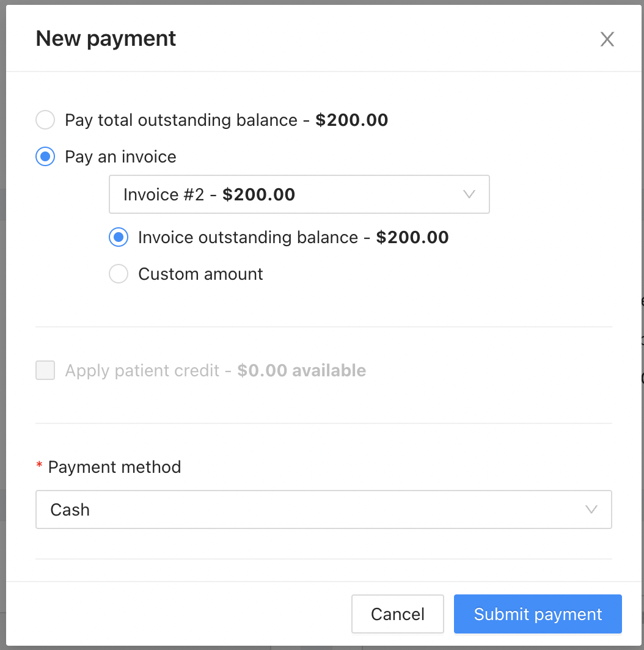Image resolution: width=644 pixels, height=650 pixels.
Task: Click the "Custom amount" option label
Action: pos(200,274)
